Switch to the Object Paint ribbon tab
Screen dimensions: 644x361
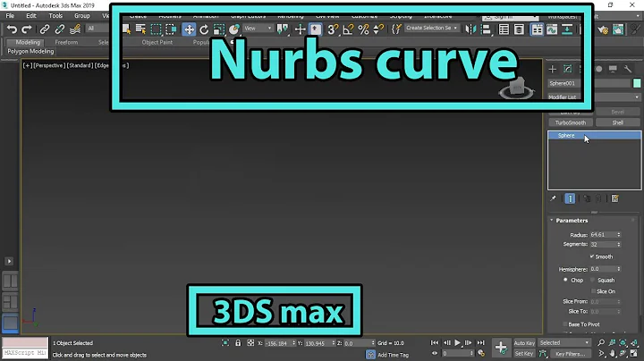pos(157,42)
